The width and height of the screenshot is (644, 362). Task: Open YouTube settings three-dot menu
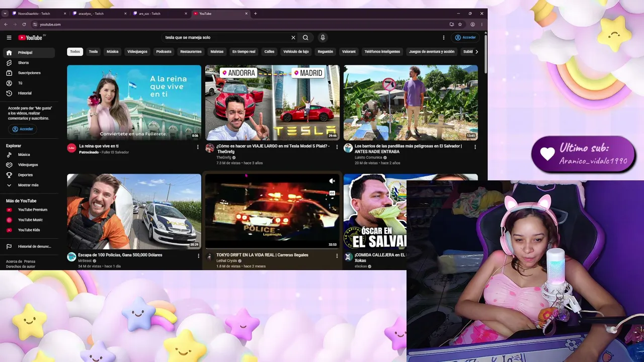coord(444,38)
